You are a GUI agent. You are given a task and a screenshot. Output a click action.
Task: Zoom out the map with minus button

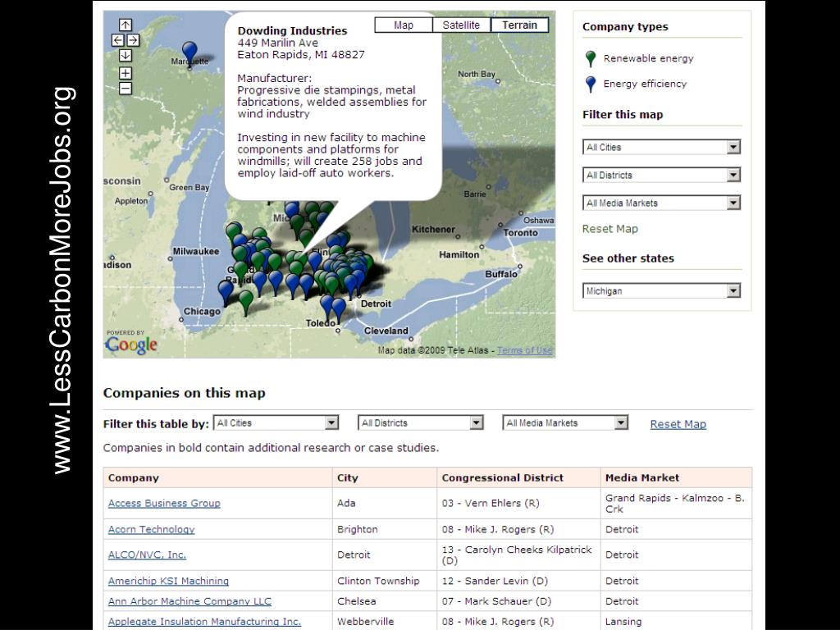point(126,89)
